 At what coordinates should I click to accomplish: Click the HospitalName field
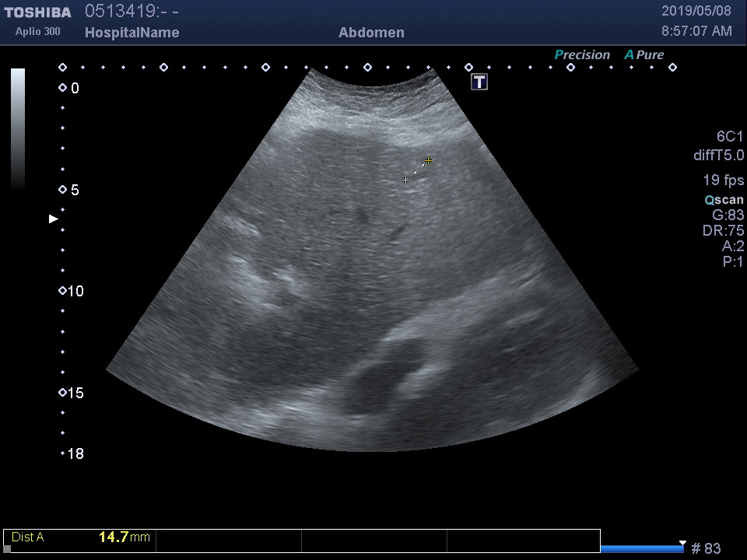coord(132,33)
